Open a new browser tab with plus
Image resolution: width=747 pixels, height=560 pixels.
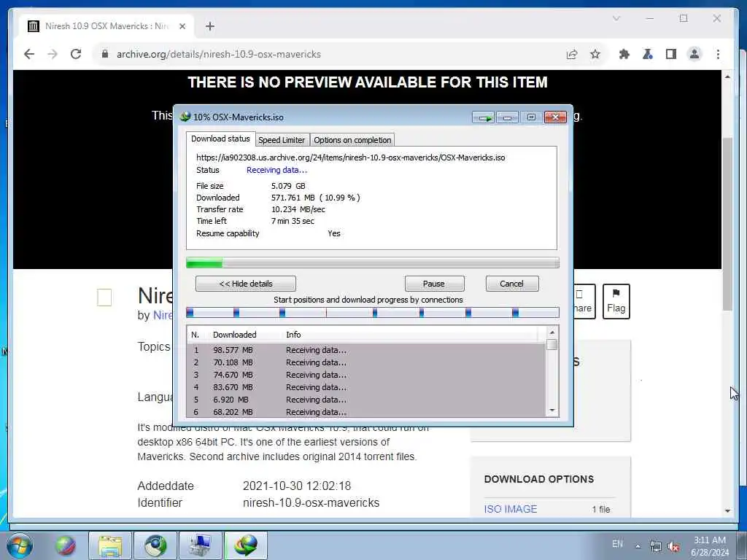(x=209, y=26)
